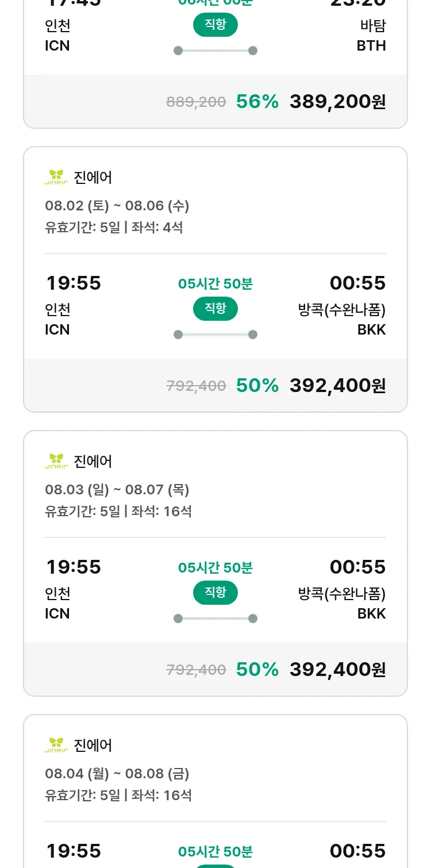Open date range 08.04 (월) ~ 08.08 (금)
Viewport: 431px width, 868px height.
coord(117,774)
